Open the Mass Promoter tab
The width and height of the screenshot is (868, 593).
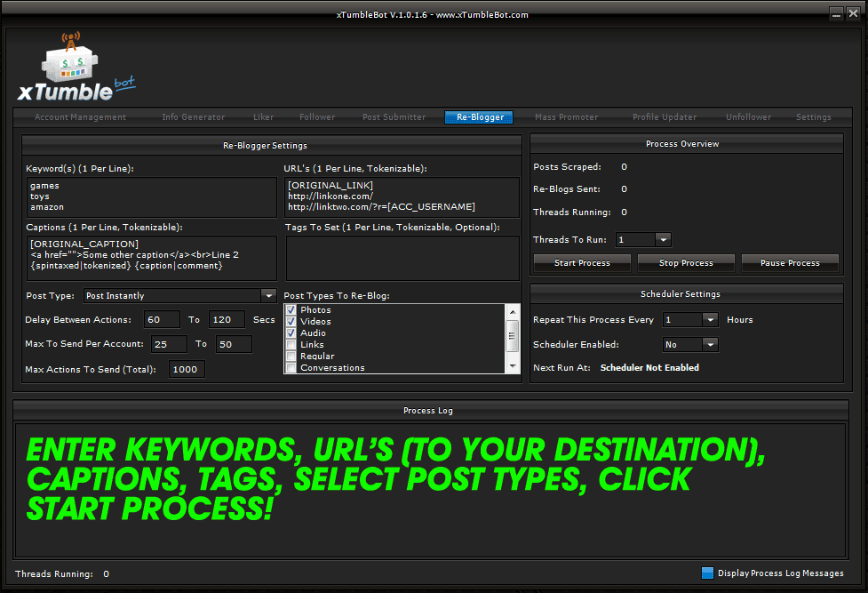coord(566,117)
